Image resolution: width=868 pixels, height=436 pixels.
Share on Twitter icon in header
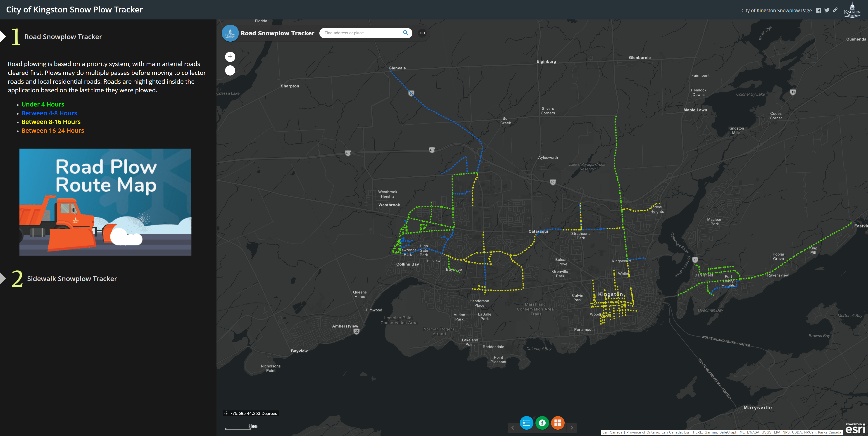pos(827,10)
